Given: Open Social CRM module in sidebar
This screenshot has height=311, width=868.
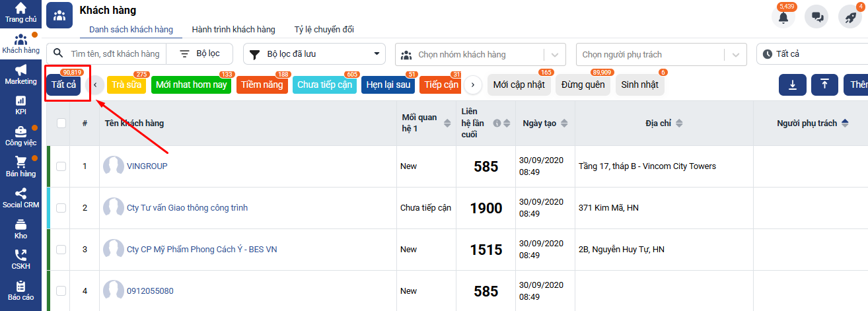Looking at the screenshot, I should tap(20, 198).
